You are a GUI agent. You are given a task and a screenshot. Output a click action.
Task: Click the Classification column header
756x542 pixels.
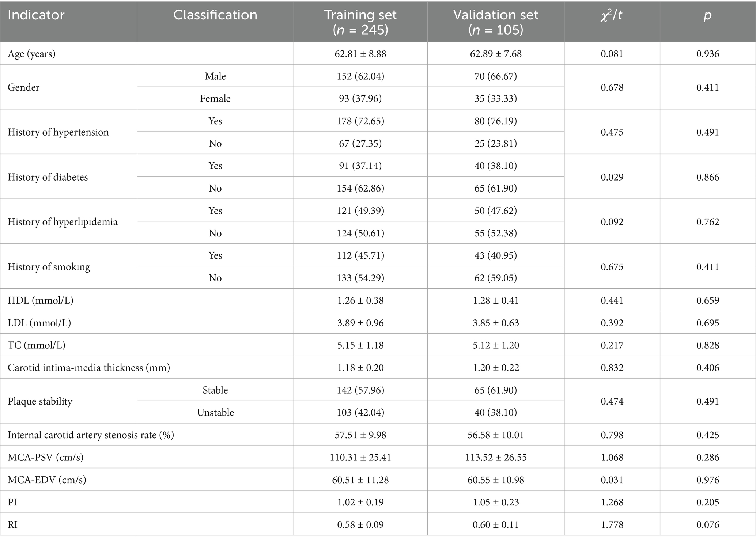point(215,15)
